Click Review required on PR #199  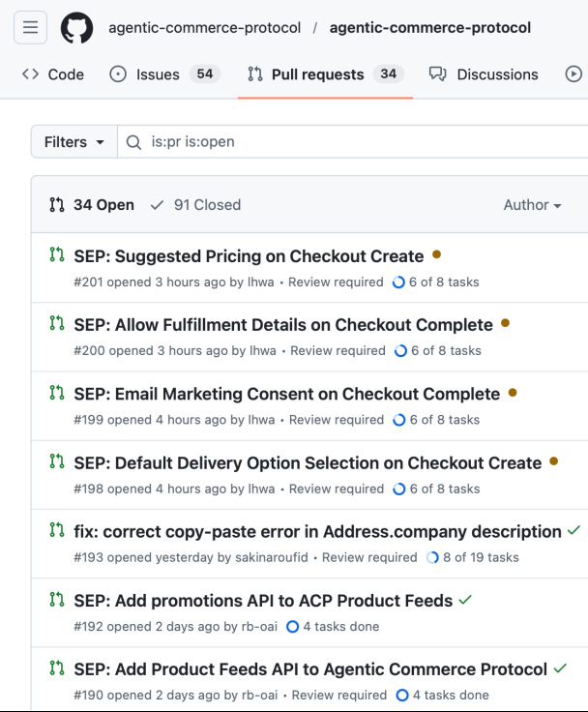(x=337, y=420)
